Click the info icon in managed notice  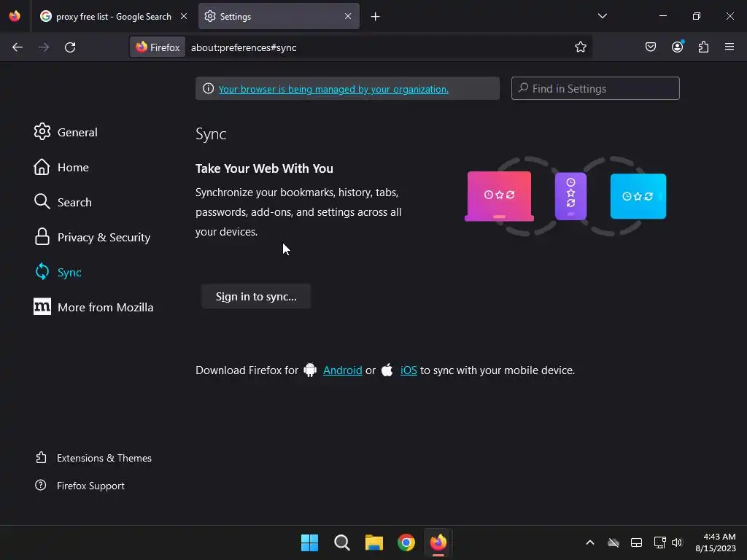(x=208, y=88)
